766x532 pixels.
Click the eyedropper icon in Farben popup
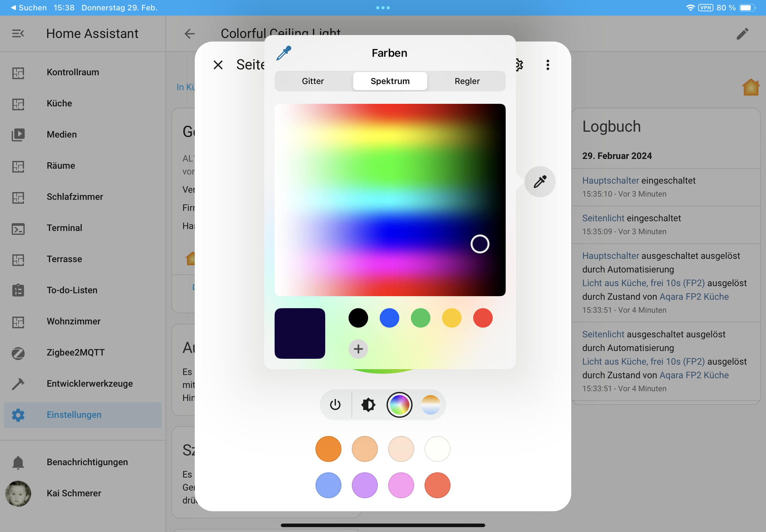(284, 53)
